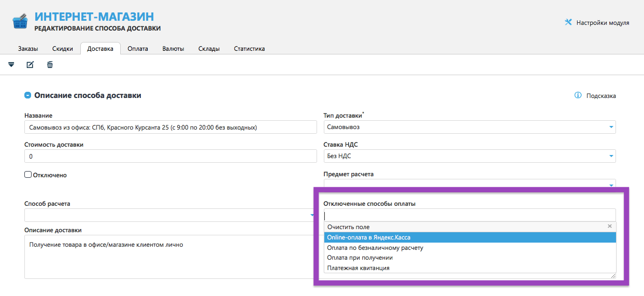Open the Настройки модуля link

click(x=603, y=23)
